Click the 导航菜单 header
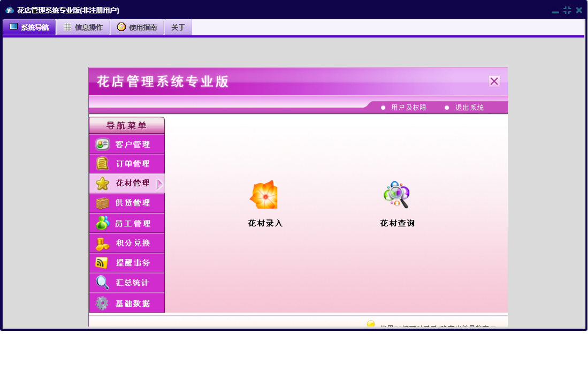 (127, 125)
